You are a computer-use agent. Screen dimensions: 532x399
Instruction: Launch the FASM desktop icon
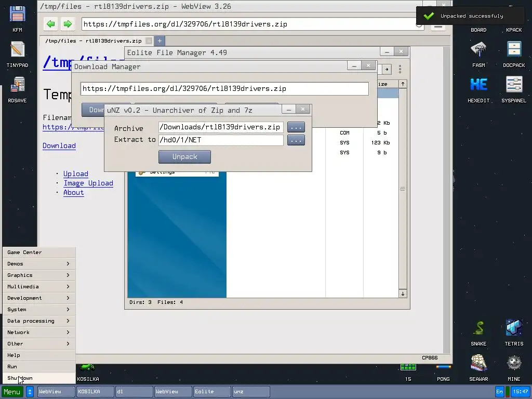(x=478, y=54)
